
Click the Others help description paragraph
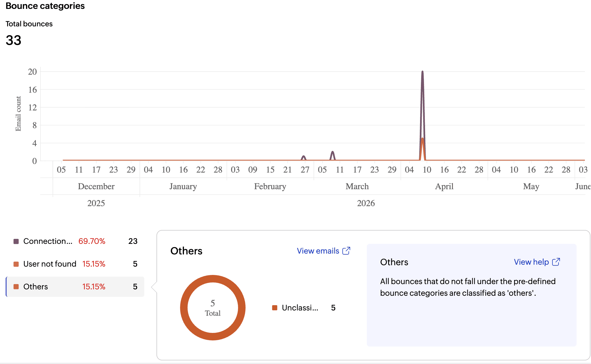click(x=468, y=287)
